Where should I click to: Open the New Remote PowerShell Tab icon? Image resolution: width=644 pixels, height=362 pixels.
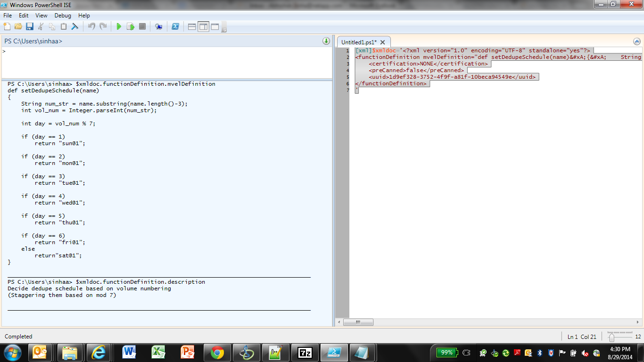click(x=159, y=26)
